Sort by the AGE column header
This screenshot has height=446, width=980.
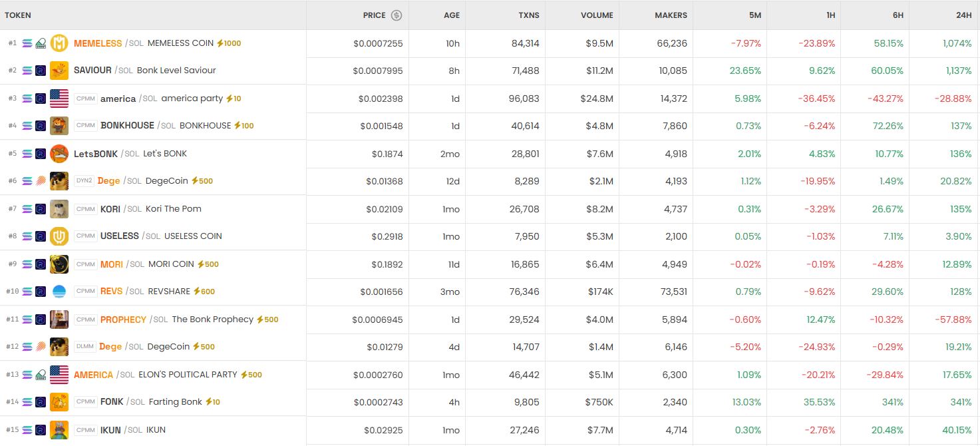452,15
